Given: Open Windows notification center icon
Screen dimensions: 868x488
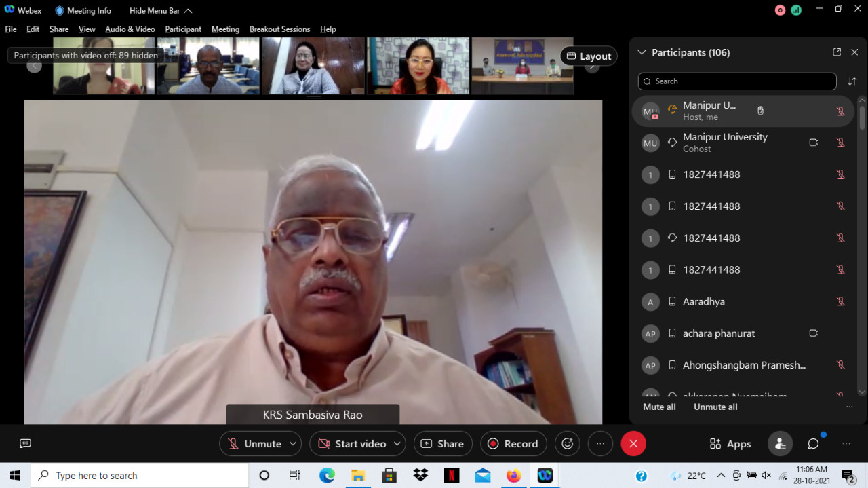Looking at the screenshot, I should point(847,475).
